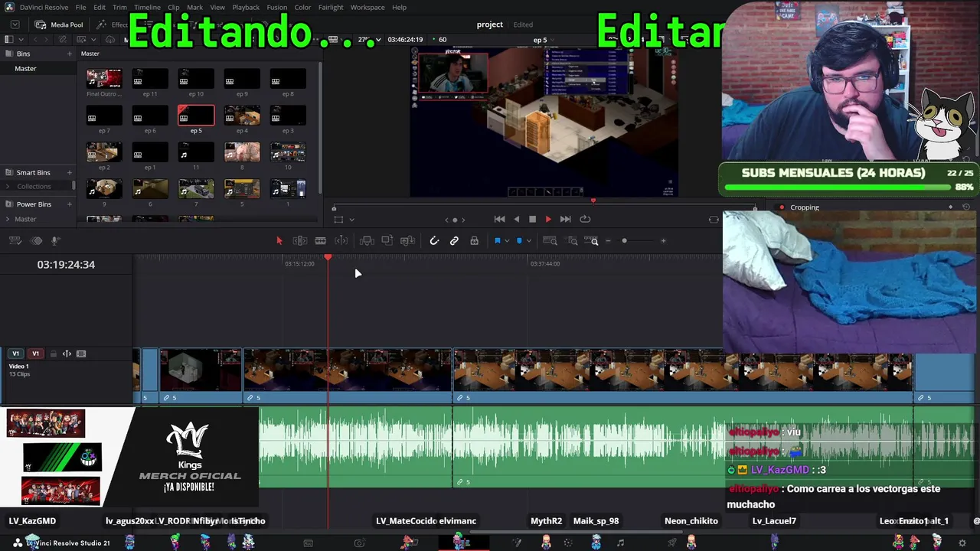Open the File menu
Viewport: 980px width, 551px height.
click(x=80, y=7)
